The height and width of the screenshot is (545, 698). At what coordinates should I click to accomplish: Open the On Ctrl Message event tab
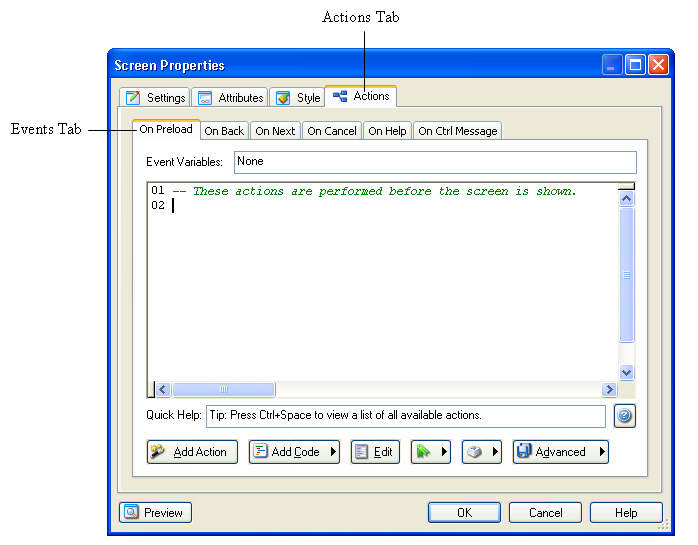tap(458, 131)
